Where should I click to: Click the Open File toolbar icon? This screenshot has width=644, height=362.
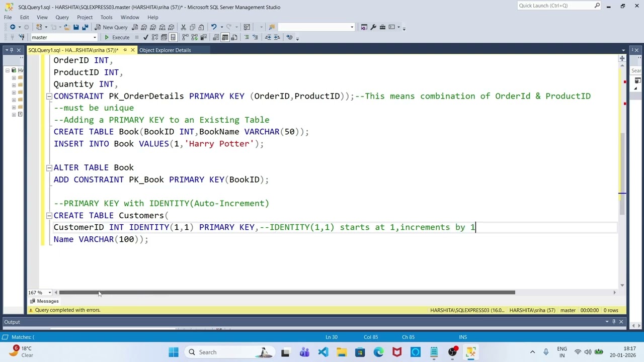point(67,27)
